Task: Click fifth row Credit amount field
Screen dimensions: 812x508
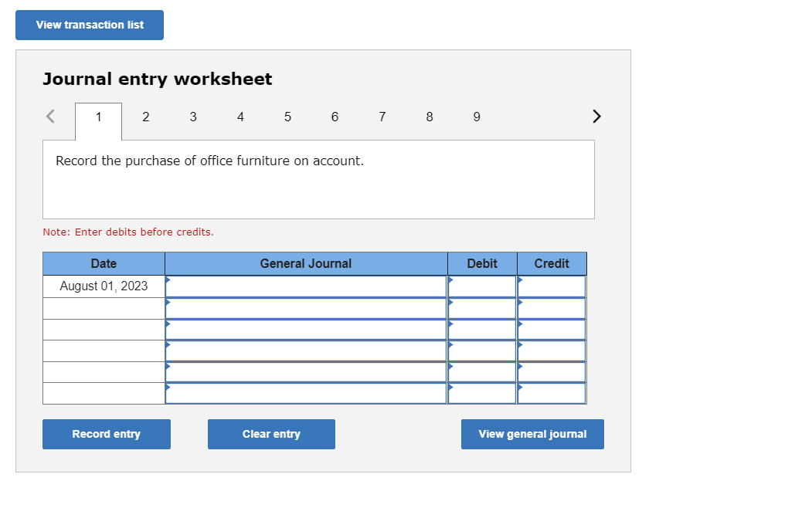Action: 552,372
